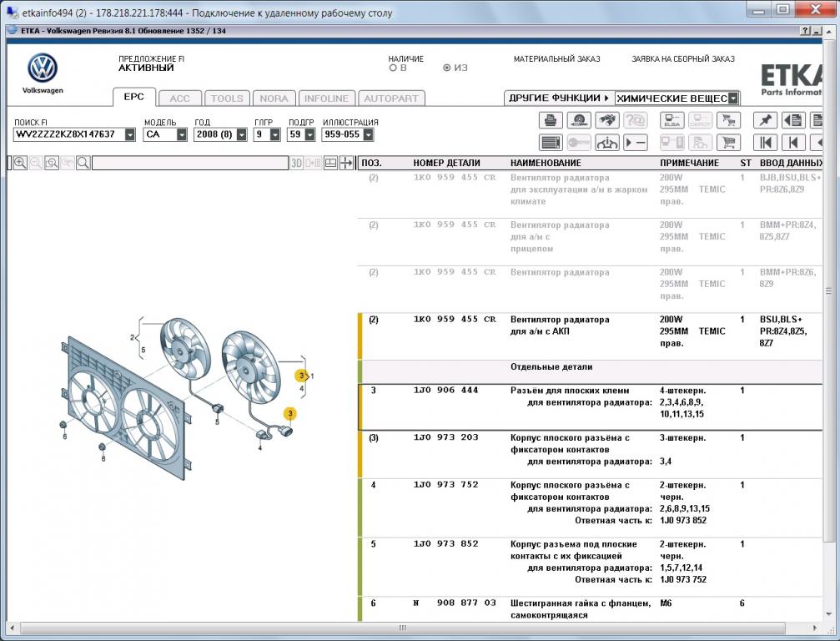Click the arrow-dash collapse icon
Screen dimensions: 840x641
click(x=636, y=143)
